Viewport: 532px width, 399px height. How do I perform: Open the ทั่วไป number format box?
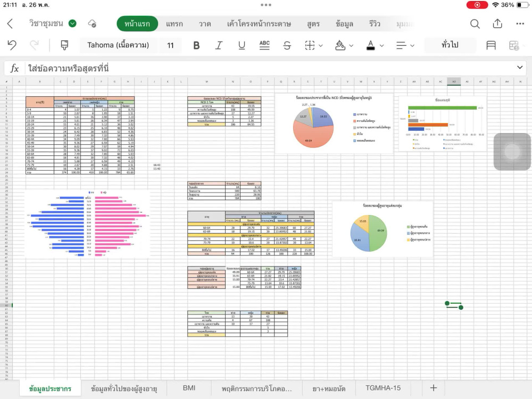pos(450,45)
